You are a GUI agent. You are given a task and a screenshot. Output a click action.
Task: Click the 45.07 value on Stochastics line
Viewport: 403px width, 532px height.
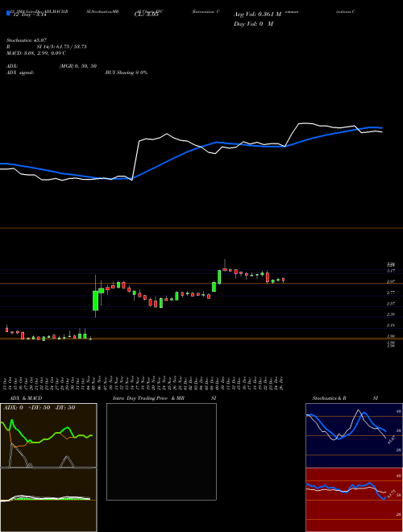[392, 439]
